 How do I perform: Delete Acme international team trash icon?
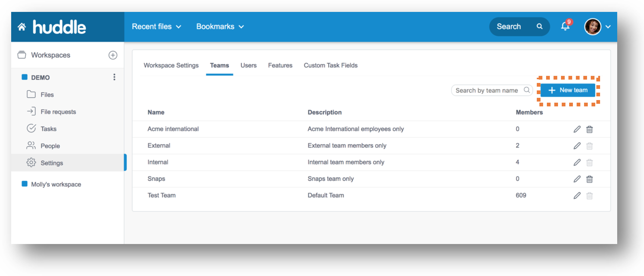click(x=590, y=129)
